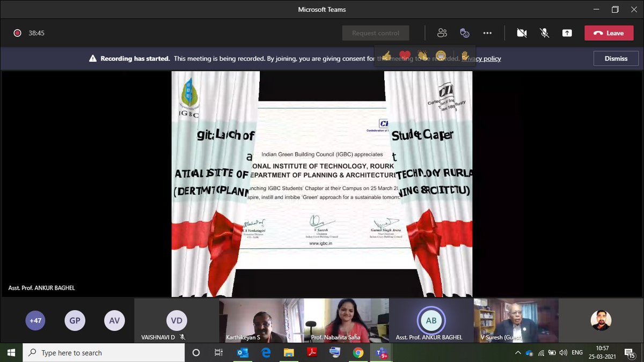Open the share content tray
Screen dimensions: 644x362
[x=567, y=33]
